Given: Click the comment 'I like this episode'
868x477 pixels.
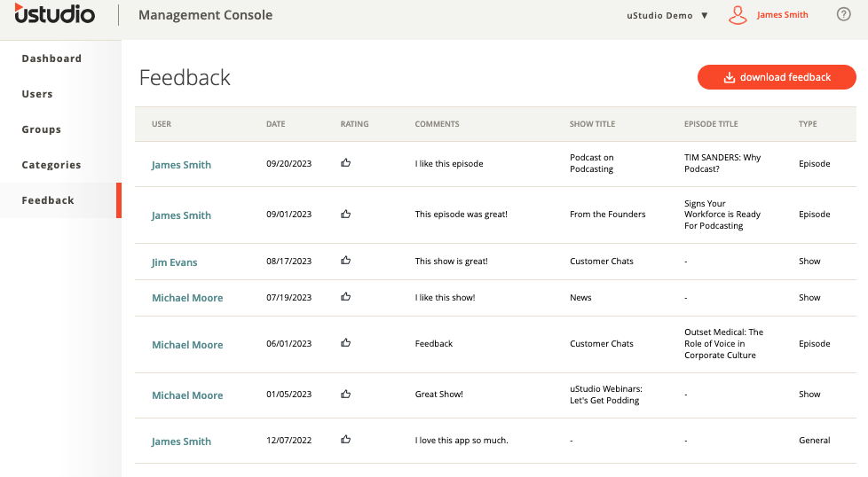Looking at the screenshot, I should (x=449, y=164).
